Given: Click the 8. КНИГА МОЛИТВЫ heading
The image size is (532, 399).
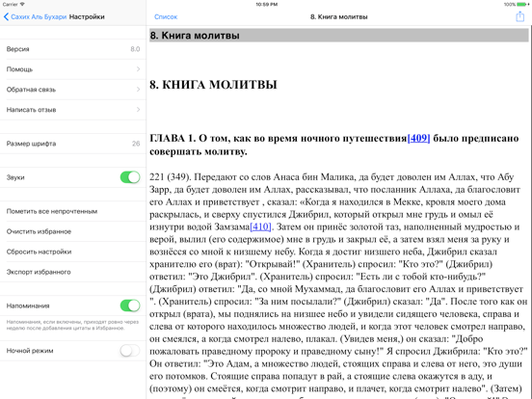Looking at the screenshot, I should click(x=213, y=85).
